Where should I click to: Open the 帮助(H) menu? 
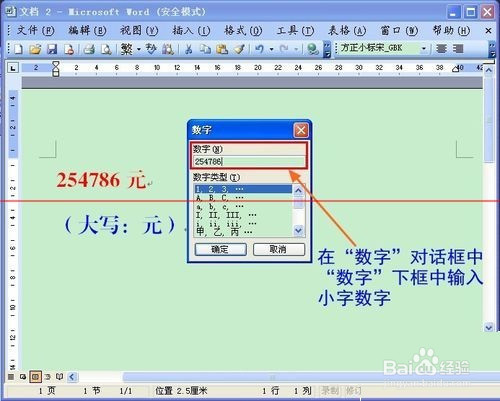(451, 31)
